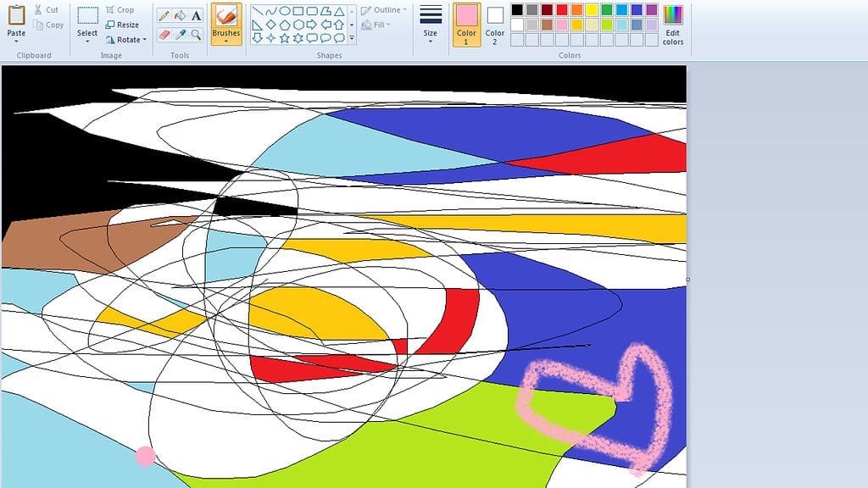Select the Pencil tool
The width and height of the screenshot is (868, 488).
coord(164,14)
